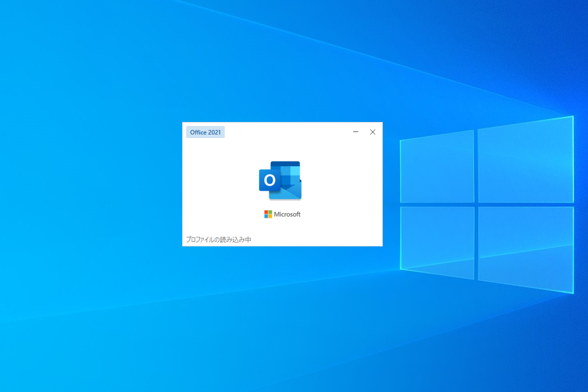Click the Office 2021 label
This screenshot has width=588, height=392.
(x=206, y=132)
